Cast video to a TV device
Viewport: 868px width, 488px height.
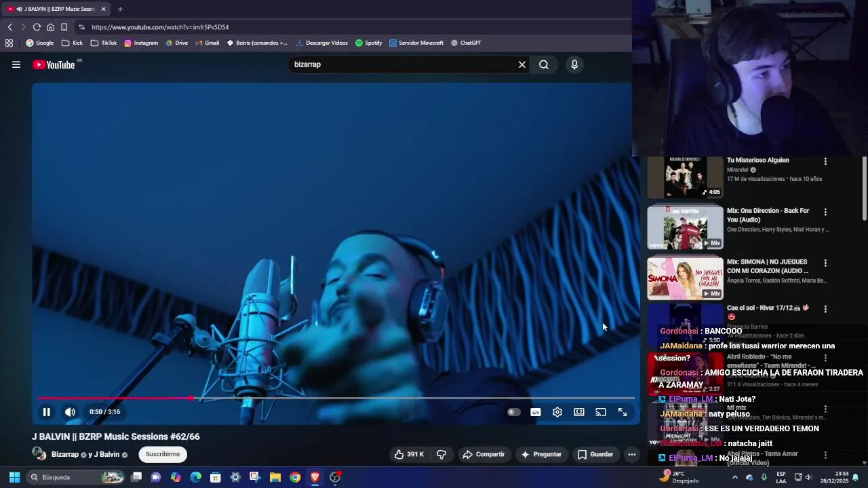tap(601, 412)
